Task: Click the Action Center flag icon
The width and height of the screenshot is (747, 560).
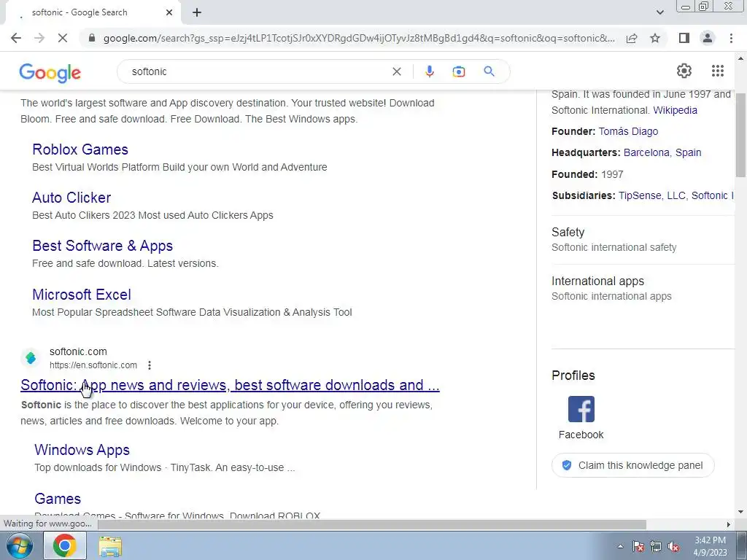Action: 638,546
